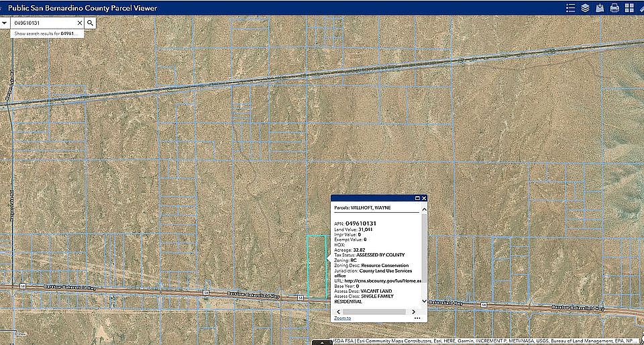644x345 pixels.
Task: Open the popup more options ellipsis
Action: (x=417, y=318)
